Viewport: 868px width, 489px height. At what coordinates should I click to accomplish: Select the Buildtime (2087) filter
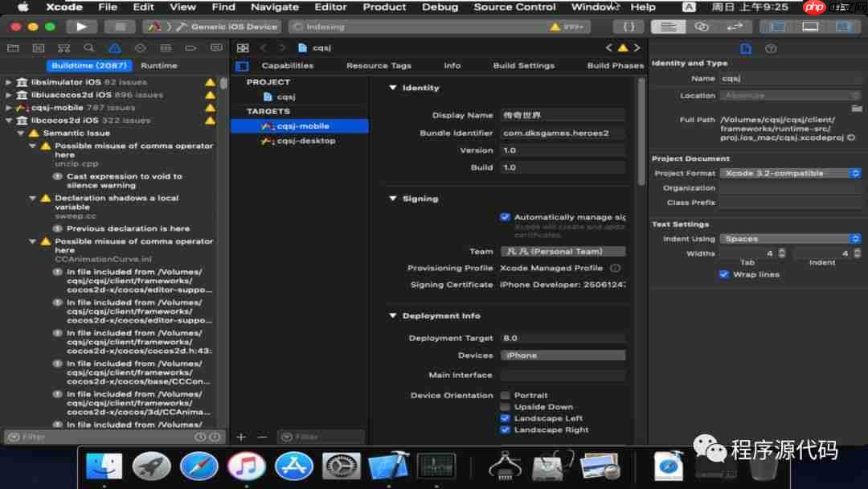89,65
